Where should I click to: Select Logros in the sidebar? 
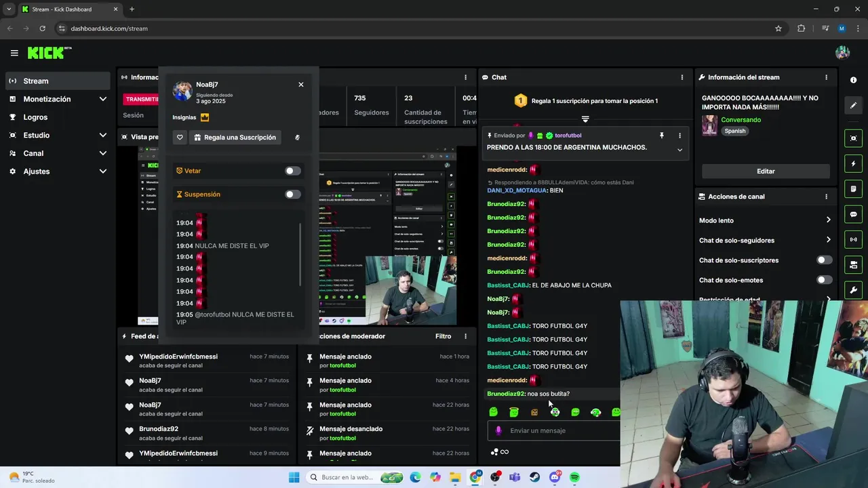click(58, 117)
